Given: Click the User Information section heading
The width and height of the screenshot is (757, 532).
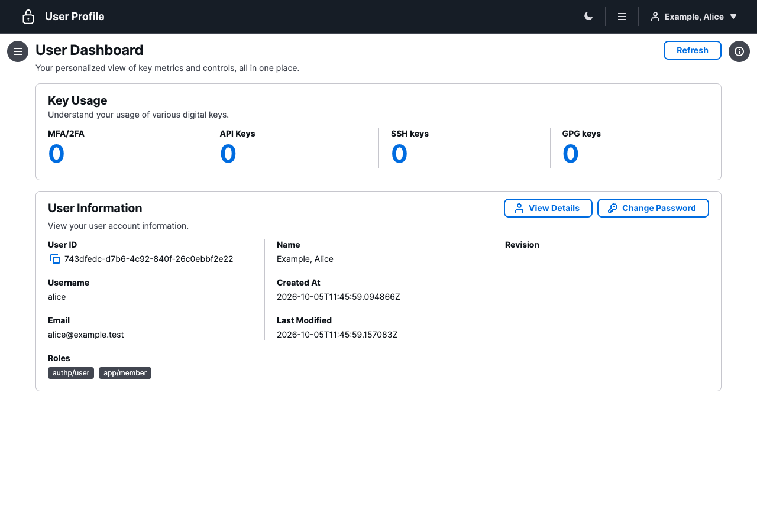Looking at the screenshot, I should pos(95,208).
